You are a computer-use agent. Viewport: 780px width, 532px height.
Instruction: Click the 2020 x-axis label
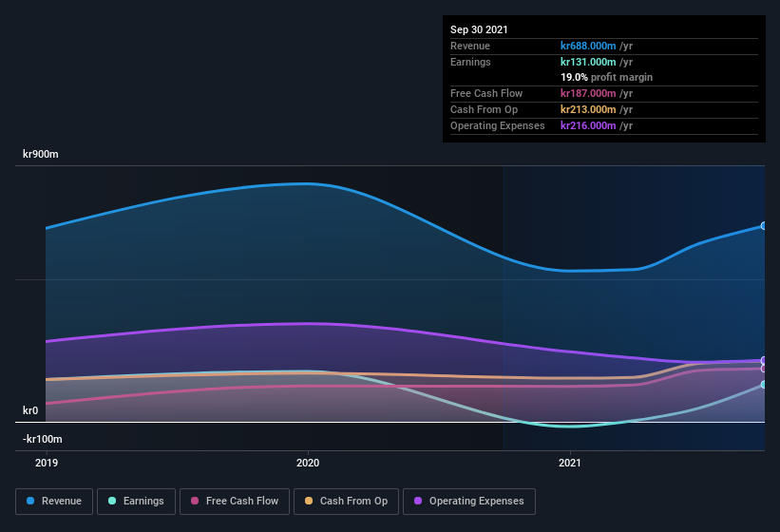(x=308, y=463)
